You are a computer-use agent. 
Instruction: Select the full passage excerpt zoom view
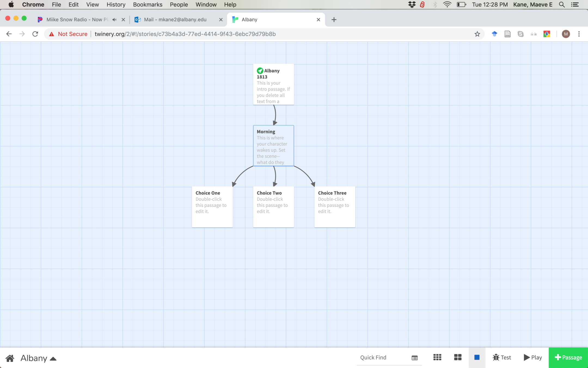point(477,357)
